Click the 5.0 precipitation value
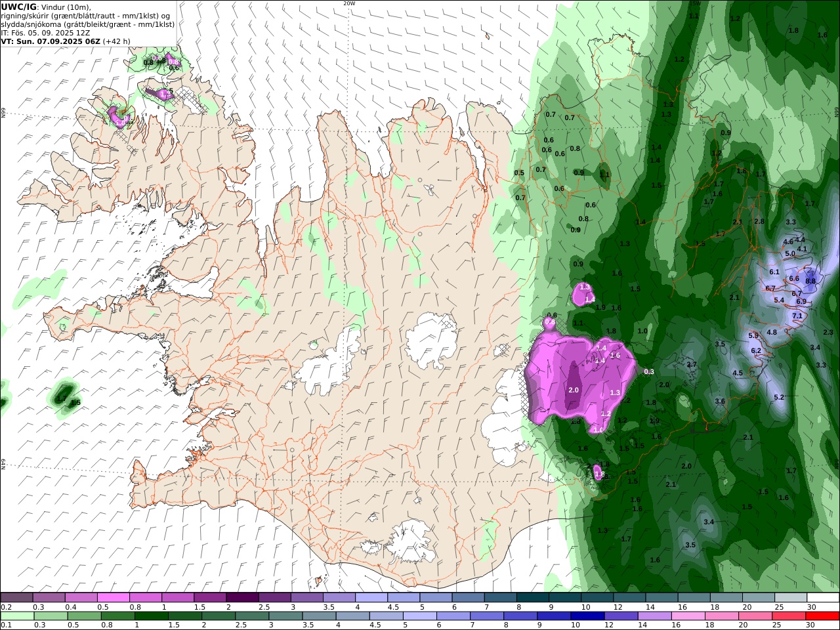This screenshot has height=630, width=840. (790, 254)
